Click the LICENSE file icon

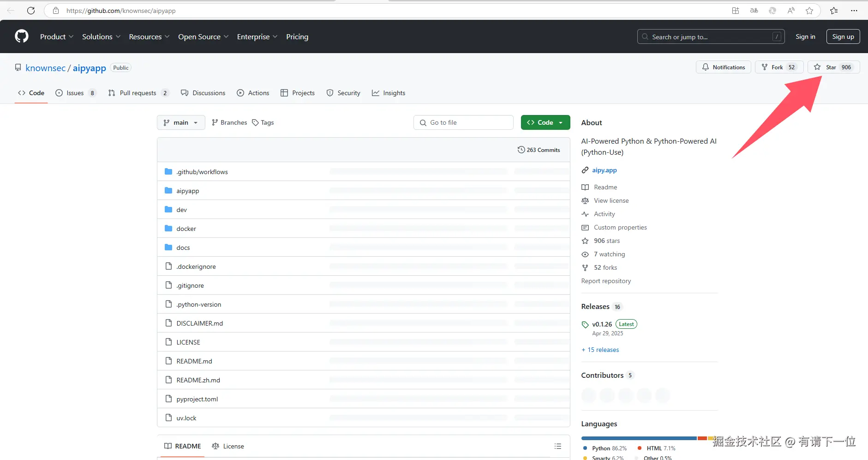(168, 342)
